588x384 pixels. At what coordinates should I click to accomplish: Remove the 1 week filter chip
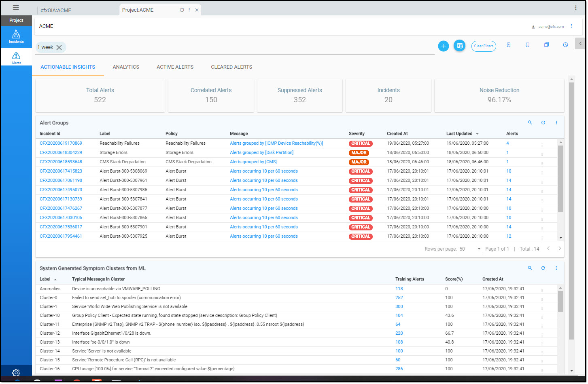(59, 47)
